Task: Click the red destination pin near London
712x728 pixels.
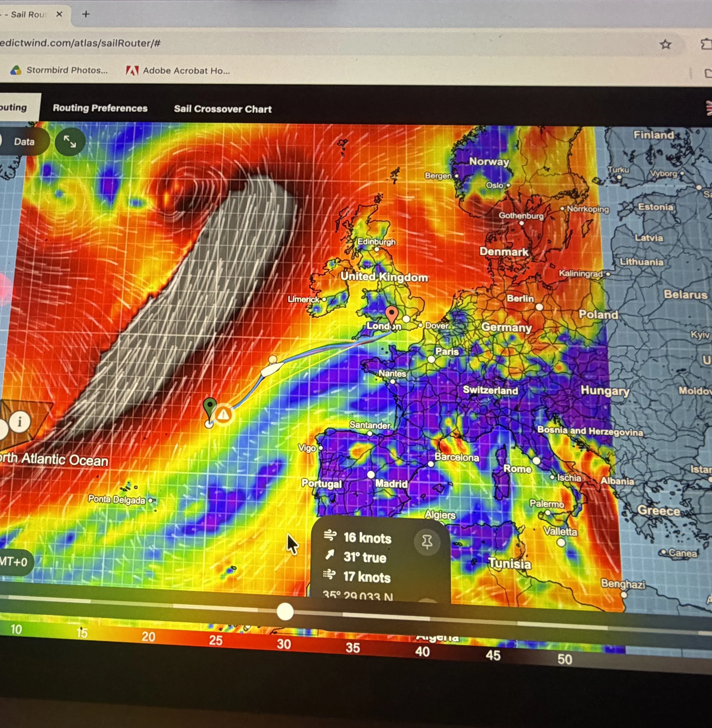Action: click(x=392, y=314)
